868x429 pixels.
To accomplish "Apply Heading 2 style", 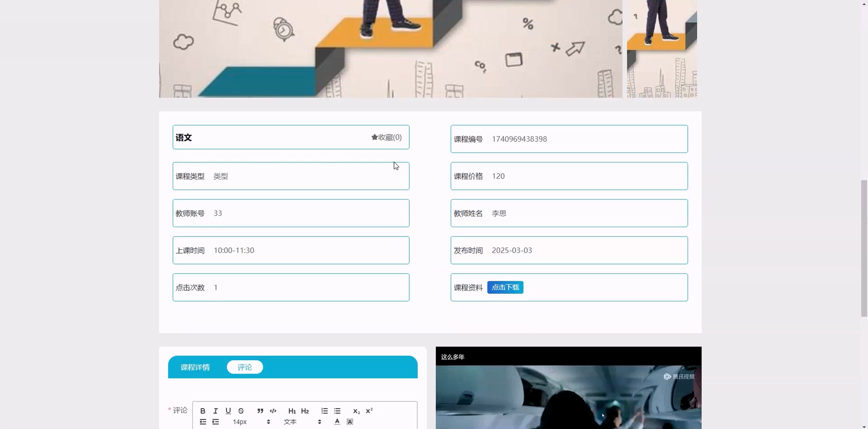I will [x=305, y=411].
